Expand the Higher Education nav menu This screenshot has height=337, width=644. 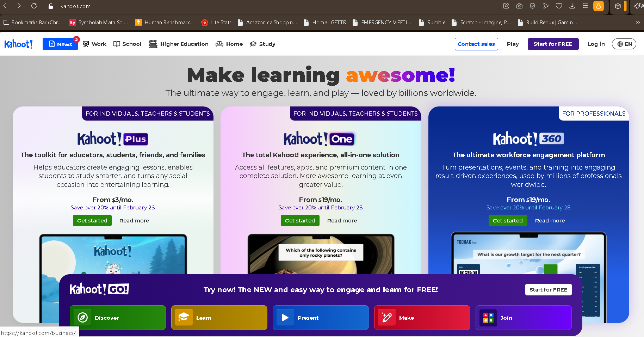[x=179, y=44]
